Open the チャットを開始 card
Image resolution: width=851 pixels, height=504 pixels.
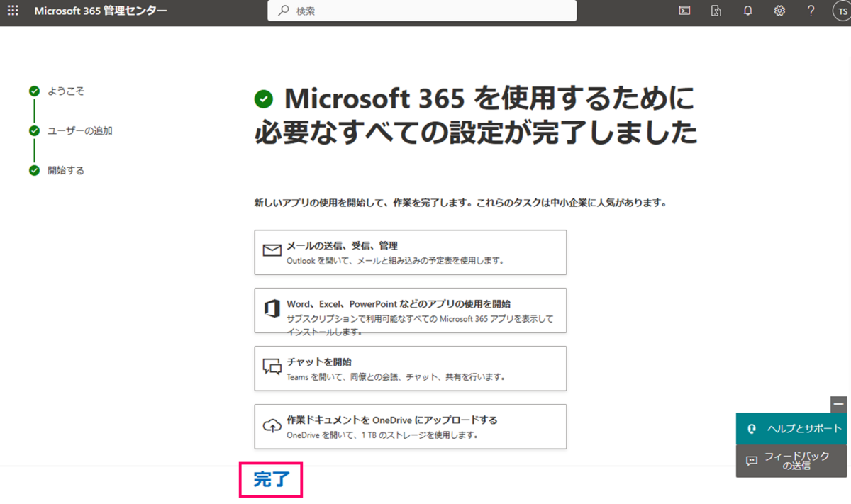(x=411, y=369)
